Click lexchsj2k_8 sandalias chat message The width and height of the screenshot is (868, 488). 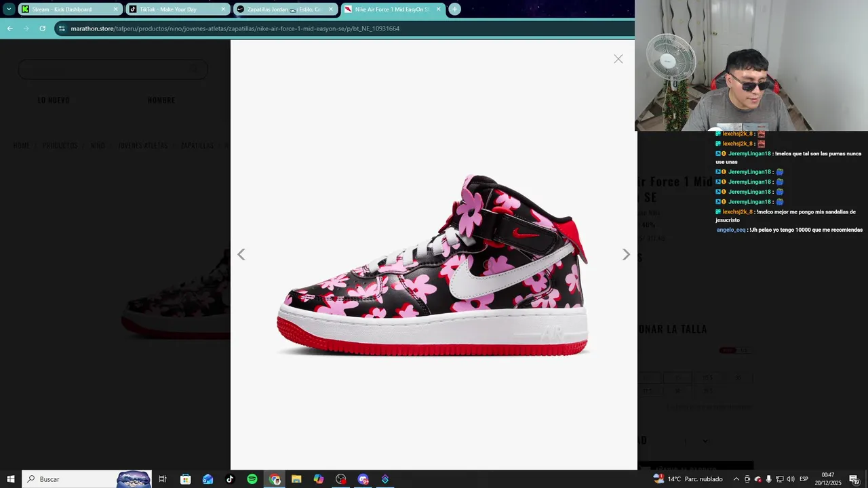point(785,216)
